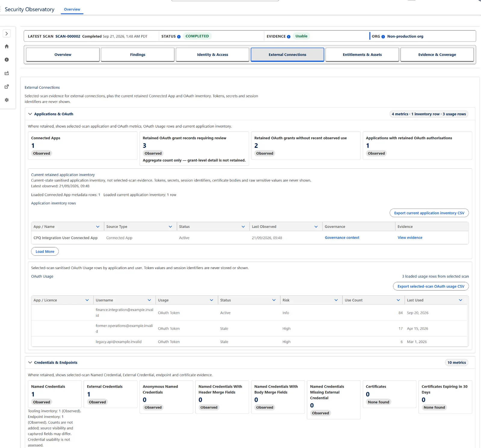The height and width of the screenshot is (448, 481).
Task: Click the info icon next to EVIDENCE
Action: tap(289, 37)
